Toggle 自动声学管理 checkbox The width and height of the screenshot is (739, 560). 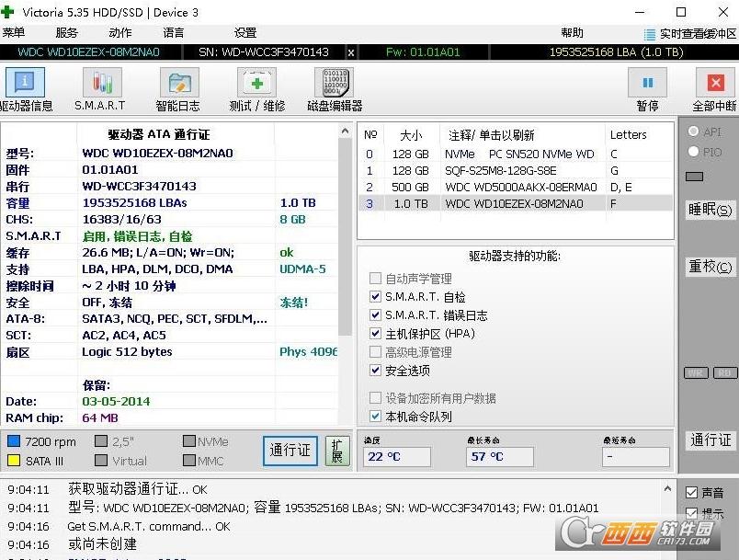pyautogui.click(x=375, y=278)
